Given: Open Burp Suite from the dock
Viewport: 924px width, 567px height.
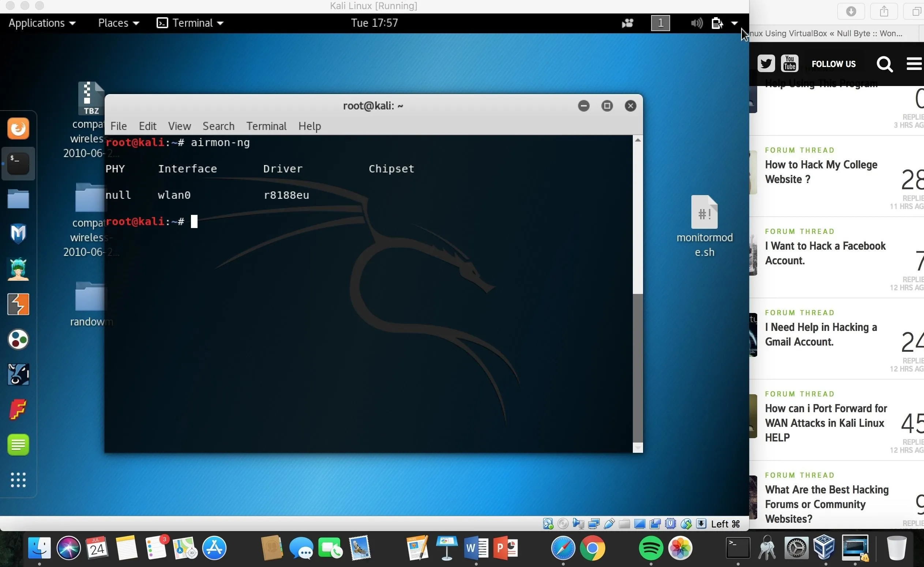Looking at the screenshot, I should coord(18,304).
